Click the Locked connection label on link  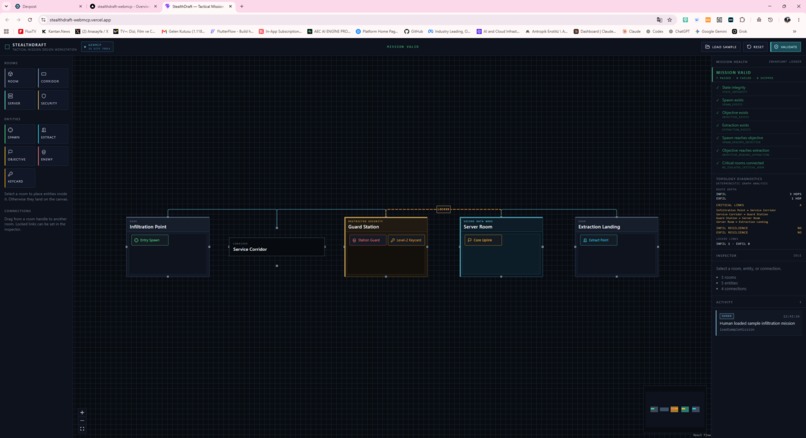[443, 209]
